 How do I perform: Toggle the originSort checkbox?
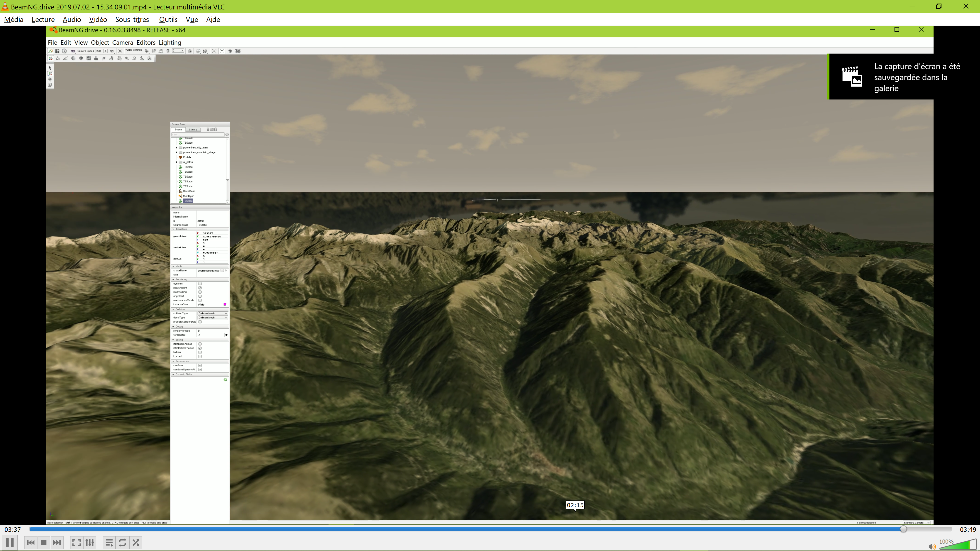coord(200,296)
